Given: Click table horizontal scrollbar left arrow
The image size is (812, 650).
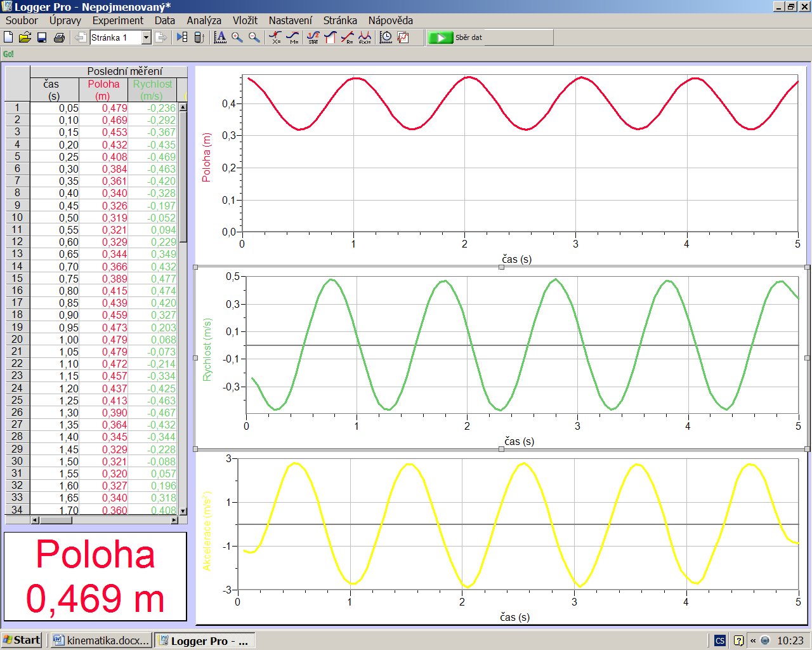Looking at the screenshot, I should [35, 520].
